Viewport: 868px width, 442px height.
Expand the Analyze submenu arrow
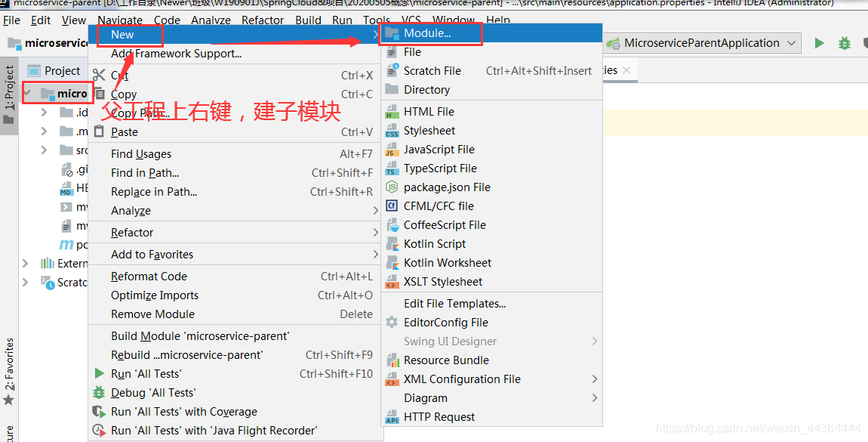(x=375, y=211)
